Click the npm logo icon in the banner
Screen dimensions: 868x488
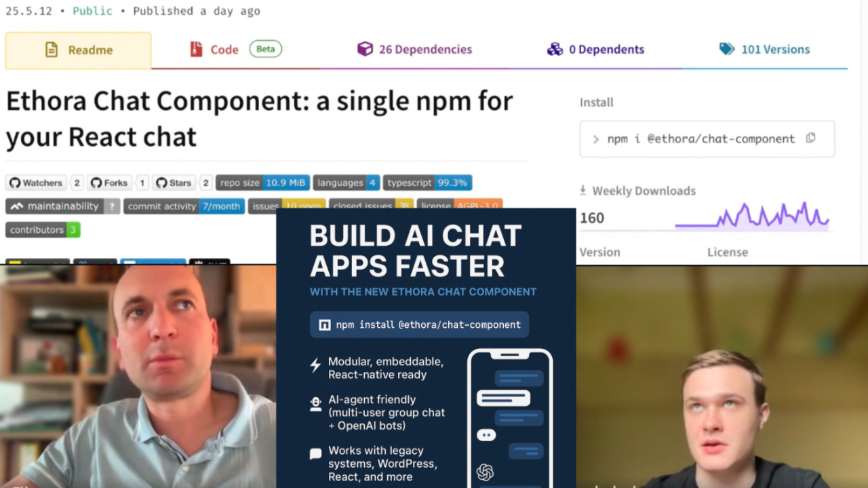(x=324, y=325)
